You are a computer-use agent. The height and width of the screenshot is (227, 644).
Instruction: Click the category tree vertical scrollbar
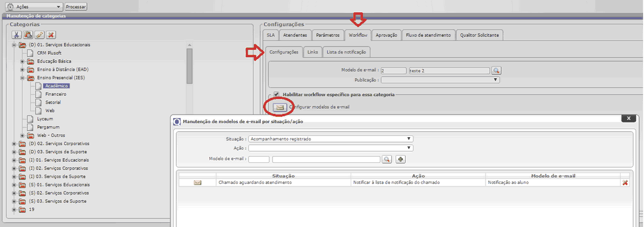click(189, 66)
